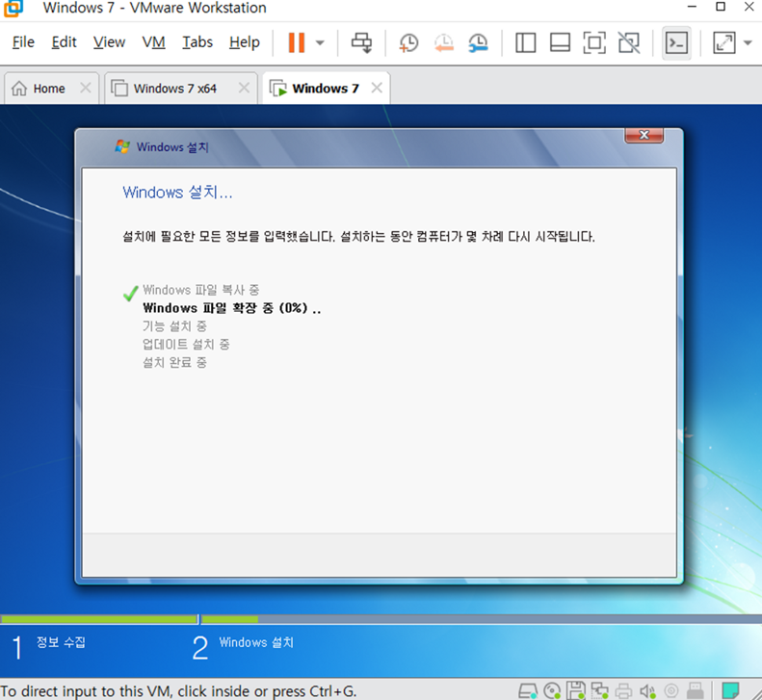The width and height of the screenshot is (762, 700).
Task: Click the 'Windows 설치...' heading text
Action: 177,193
